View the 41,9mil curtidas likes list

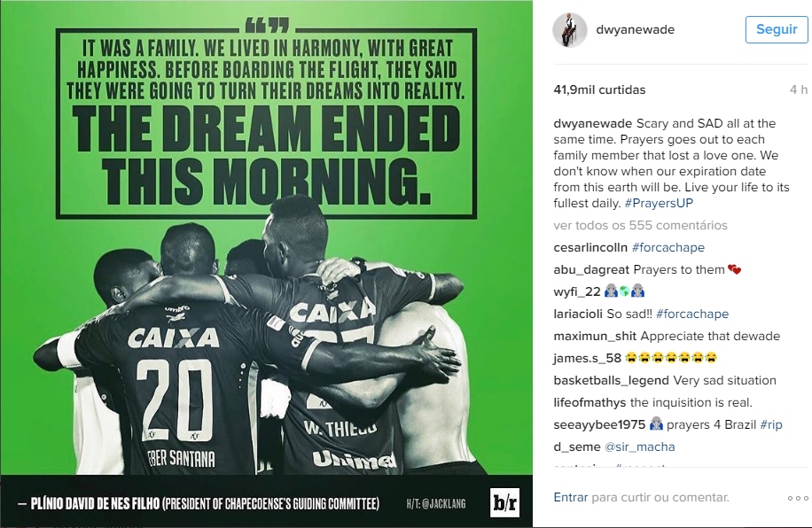[599, 89]
